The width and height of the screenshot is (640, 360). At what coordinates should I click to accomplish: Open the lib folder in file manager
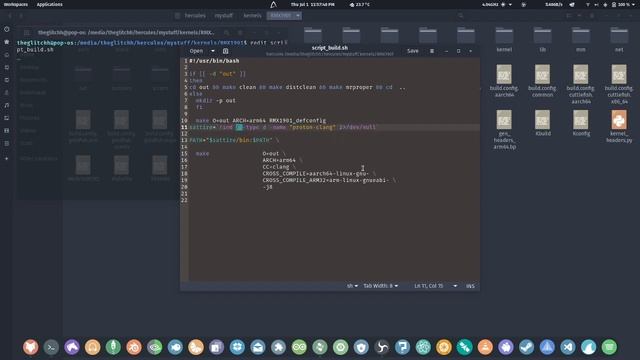542,40
